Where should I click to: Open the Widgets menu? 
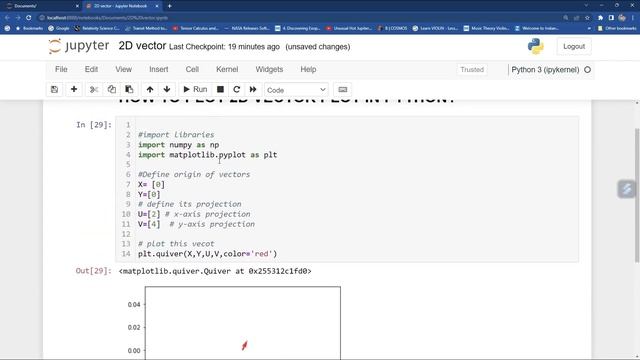tap(269, 69)
